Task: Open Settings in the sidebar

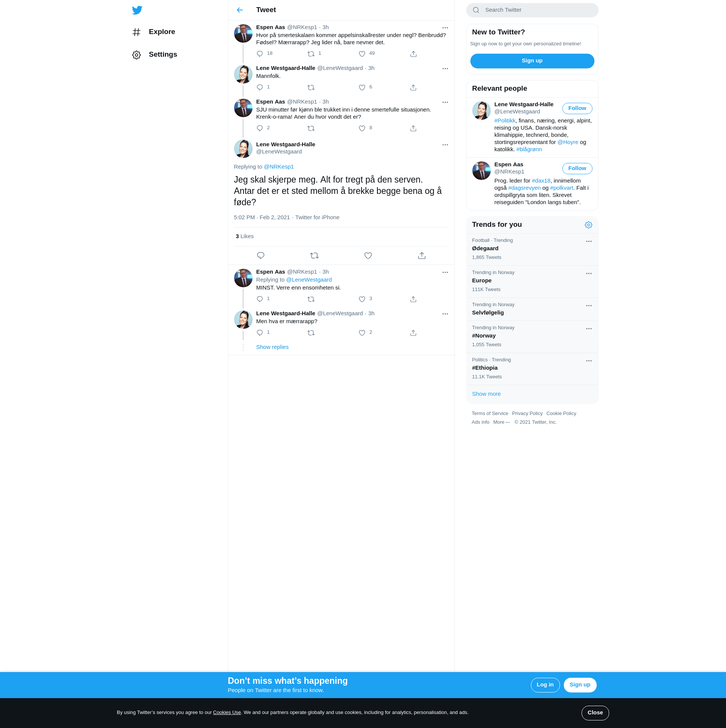Action: 155,55
